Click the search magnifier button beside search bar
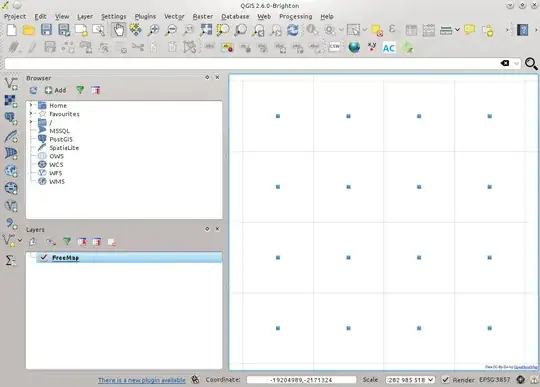 531,63
